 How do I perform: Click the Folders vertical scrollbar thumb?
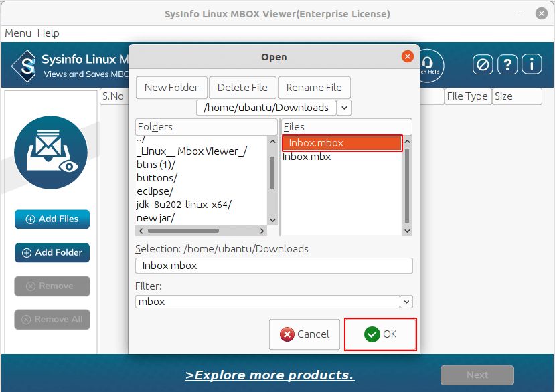(272, 173)
